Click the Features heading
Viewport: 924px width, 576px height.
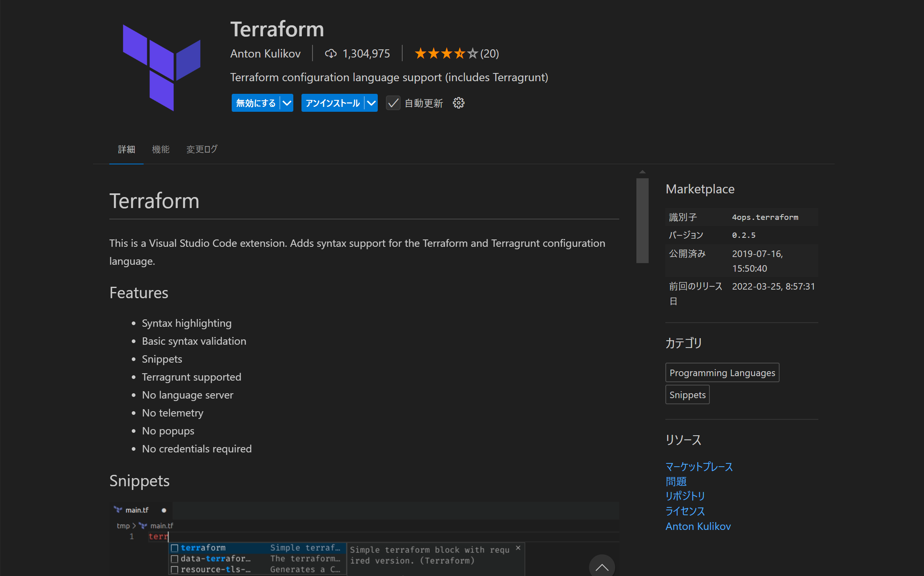(x=139, y=293)
